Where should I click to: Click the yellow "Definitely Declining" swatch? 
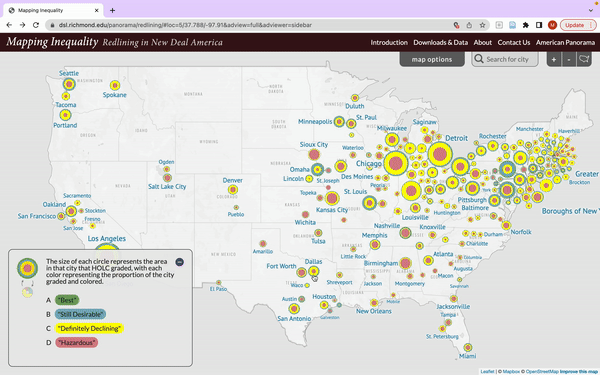[89, 328]
